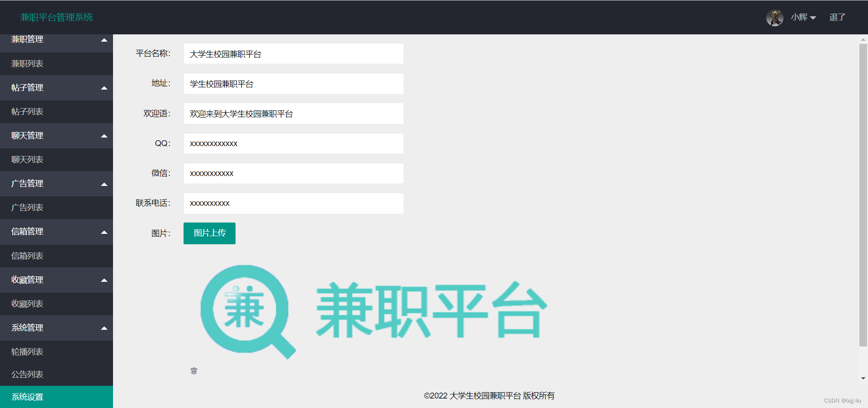Click the trash icon below the logo image
Screen dimensions: 868x408
(194, 371)
